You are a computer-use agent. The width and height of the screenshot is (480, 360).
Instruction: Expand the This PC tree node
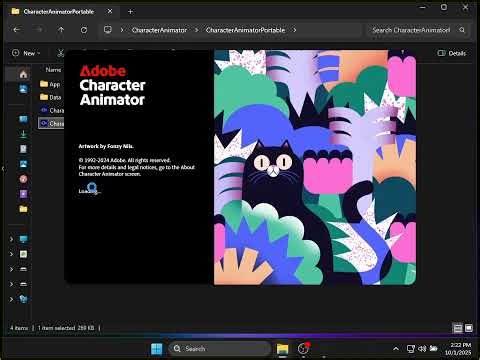(x=11, y=239)
